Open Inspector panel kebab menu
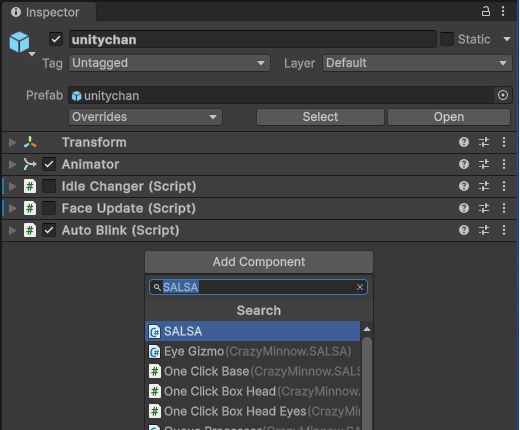 [503, 11]
